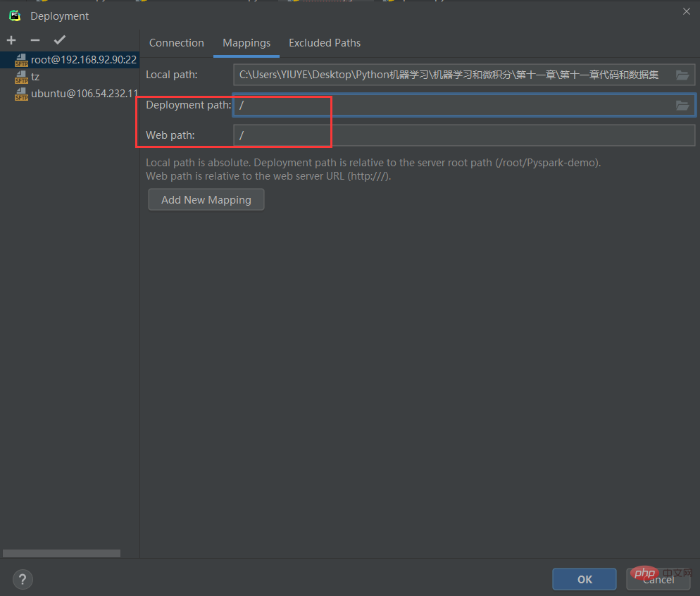Open the Excluded Paths tab
This screenshot has width=700, height=596.
[x=325, y=43]
